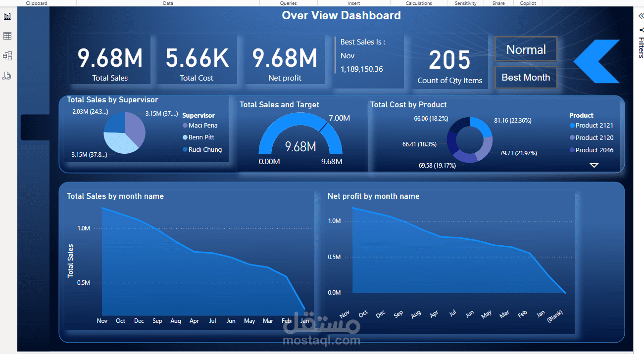The image size is (644, 354).
Task: Click the 81.16 (22.36%) donut label
Action: (x=512, y=120)
